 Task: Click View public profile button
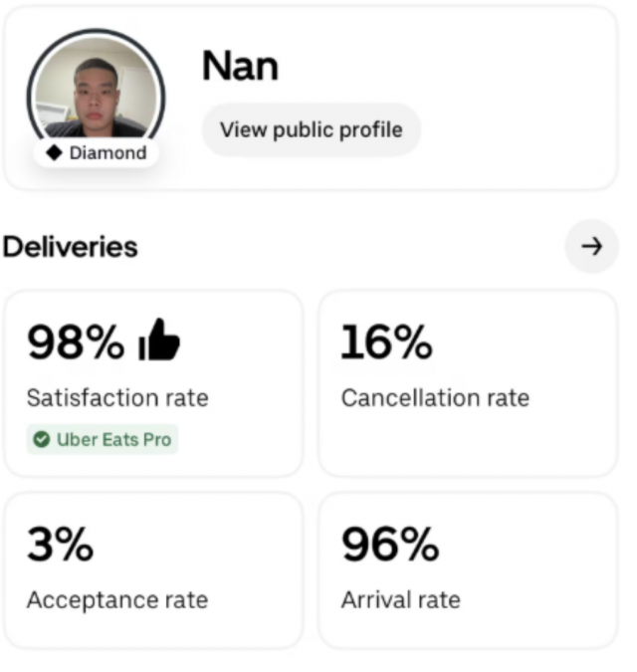coord(311,129)
